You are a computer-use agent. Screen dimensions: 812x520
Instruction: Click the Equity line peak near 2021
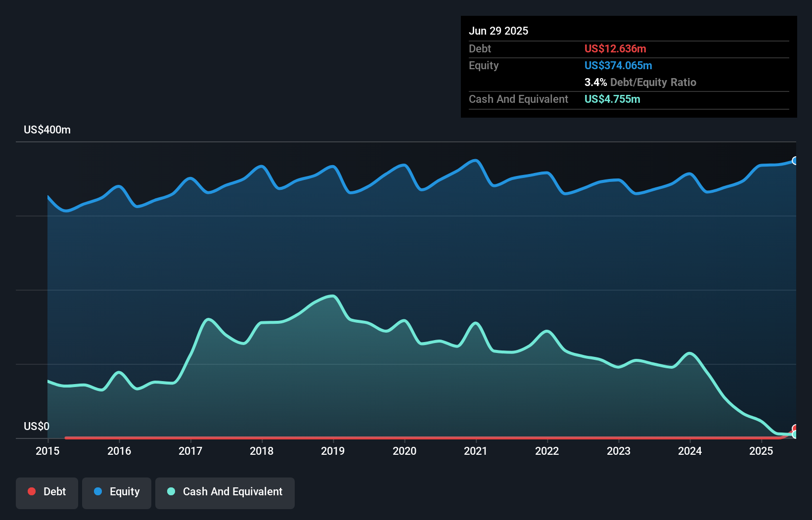[476, 160]
